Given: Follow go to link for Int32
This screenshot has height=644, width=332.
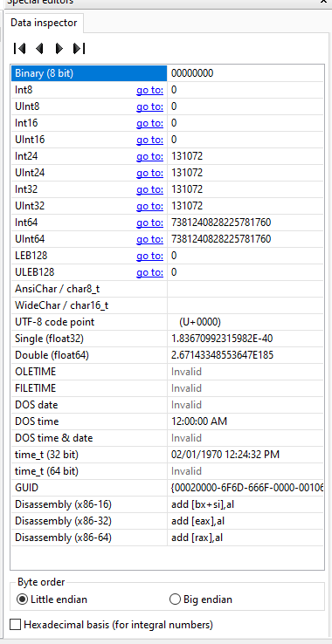Looking at the screenshot, I should click(x=149, y=189).
